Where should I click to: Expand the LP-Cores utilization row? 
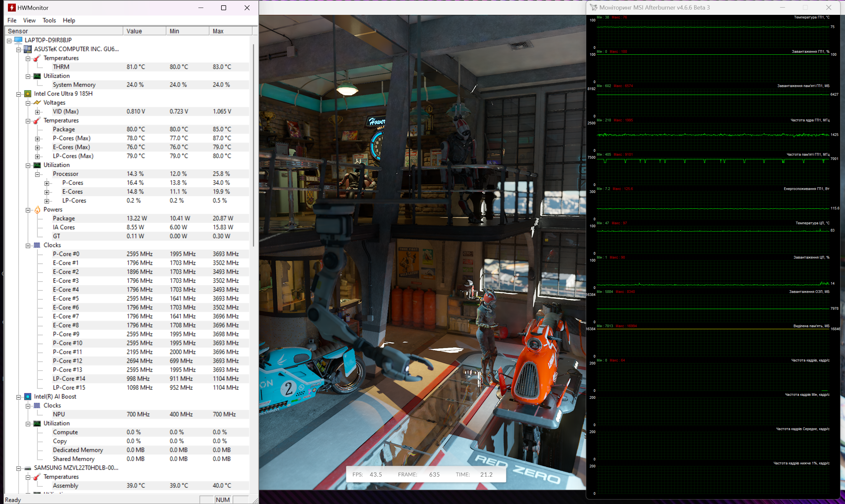click(x=47, y=201)
